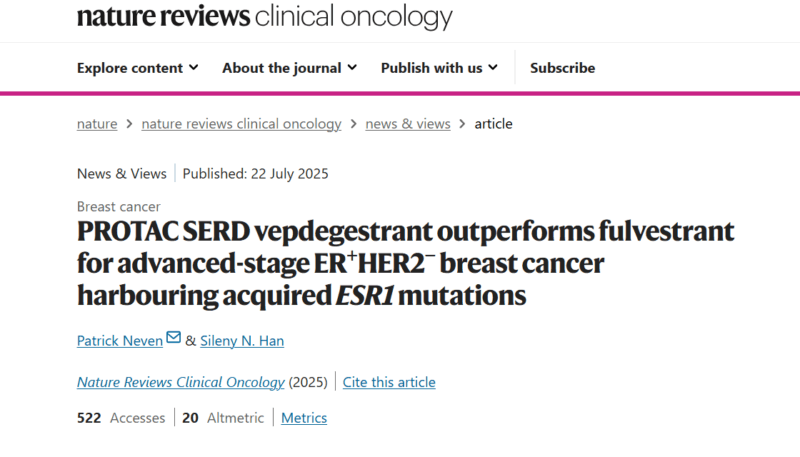Expand the Publish with us menu chevron
This screenshot has width=800, height=457.
(493, 67)
